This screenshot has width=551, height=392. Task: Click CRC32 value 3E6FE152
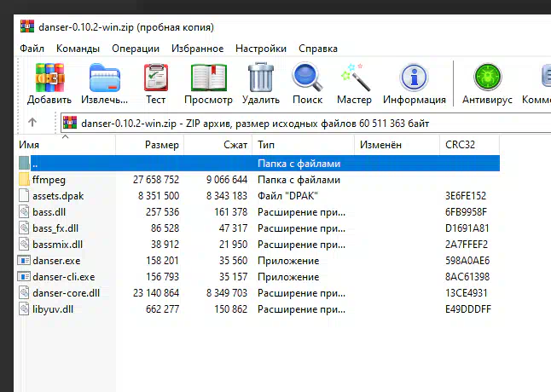pos(466,196)
